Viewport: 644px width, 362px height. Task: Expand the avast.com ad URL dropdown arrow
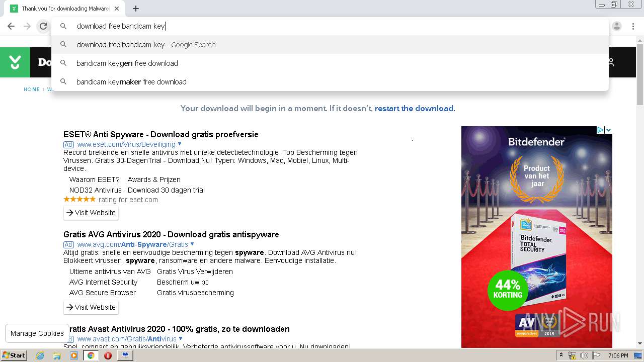[181, 339]
